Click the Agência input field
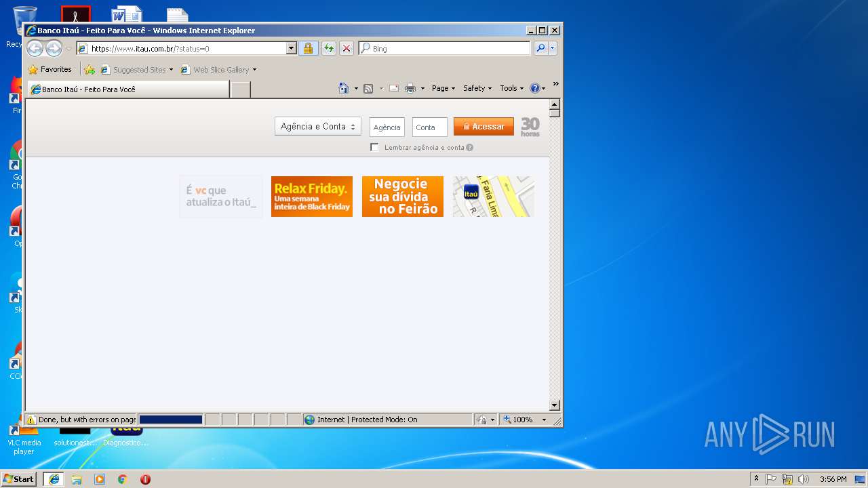 point(387,127)
